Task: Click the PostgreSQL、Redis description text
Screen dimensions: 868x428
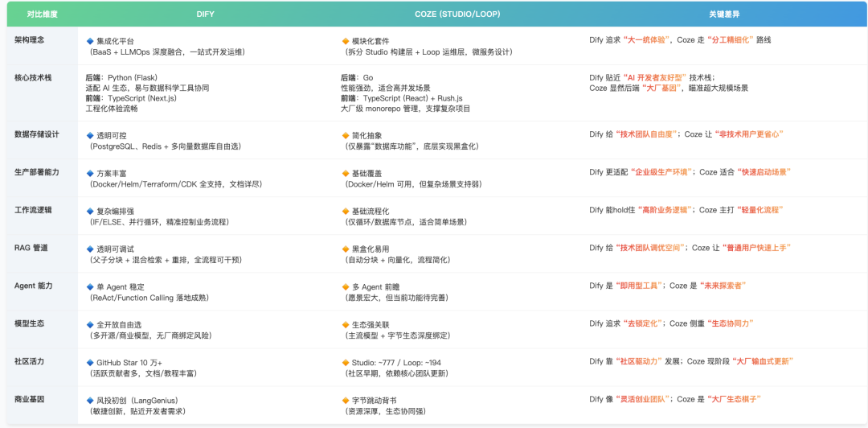Action: pyautogui.click(x=165, y=146)
